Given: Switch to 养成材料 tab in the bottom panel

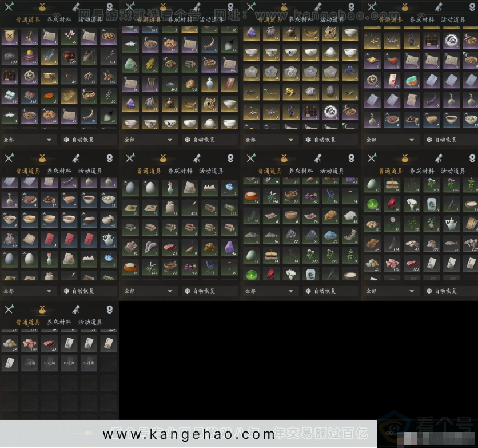Looking at the screenshot, I should (59, 322).
